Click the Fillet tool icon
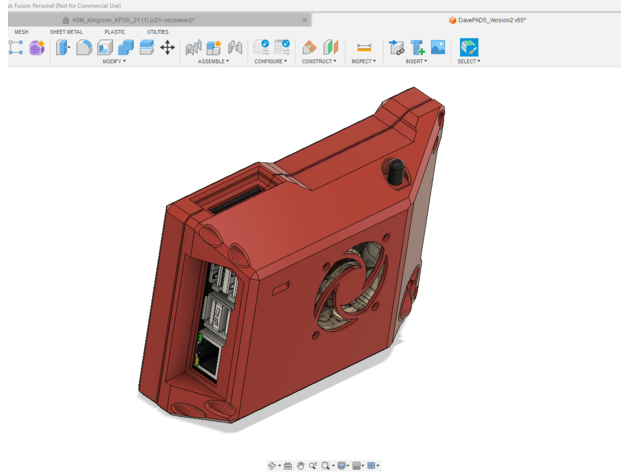This screenshot has width=628, height=472. point(84,47)
